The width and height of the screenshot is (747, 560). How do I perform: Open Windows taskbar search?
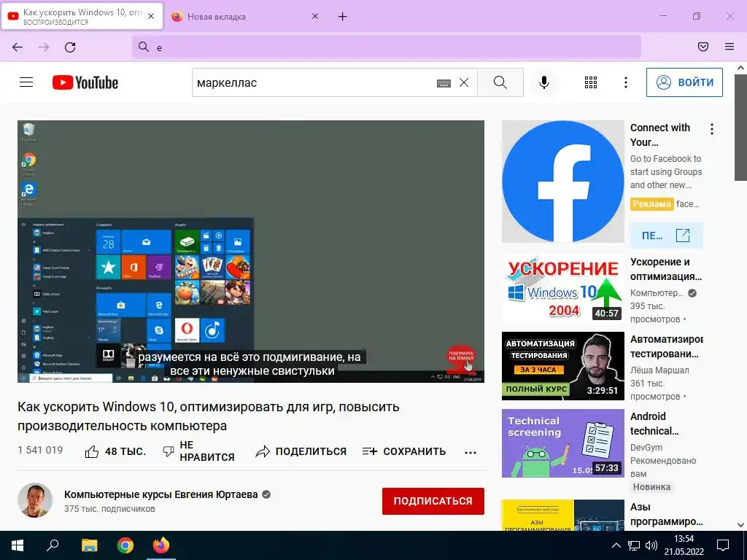pyautogui.click(x=53, y=545)
